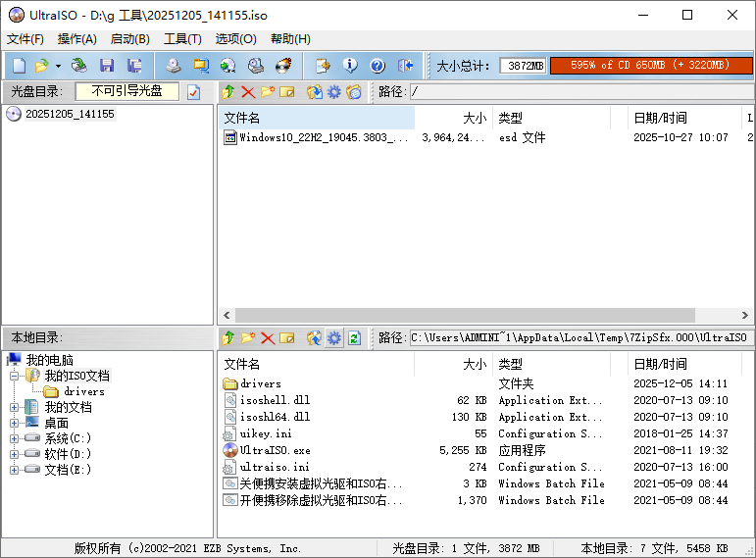Viewport: 756px width, 558px height.
Task: Click the red X Delete icon in the local pane toolbar
Action: coord(268,338)
